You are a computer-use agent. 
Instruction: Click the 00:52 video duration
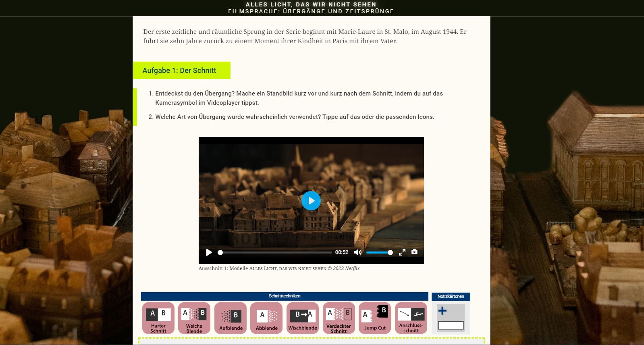[x=342, y=252]
